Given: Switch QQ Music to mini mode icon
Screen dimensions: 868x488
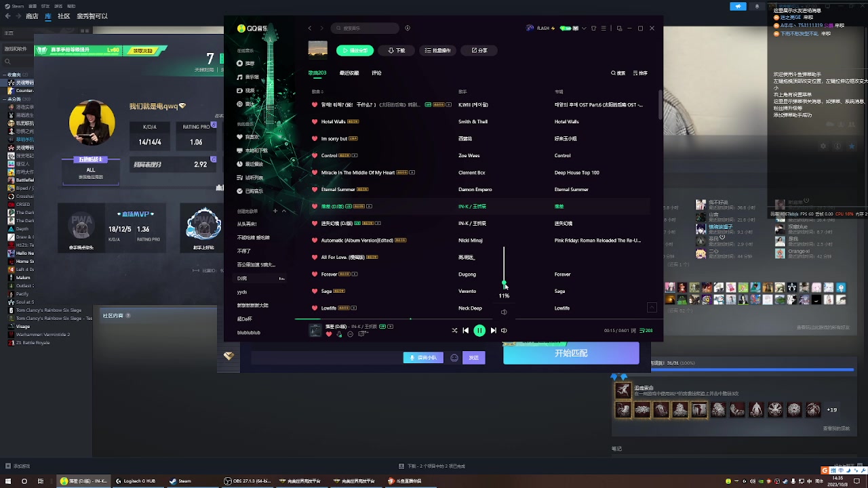Looking at the screenshot, I should [619, 28].
